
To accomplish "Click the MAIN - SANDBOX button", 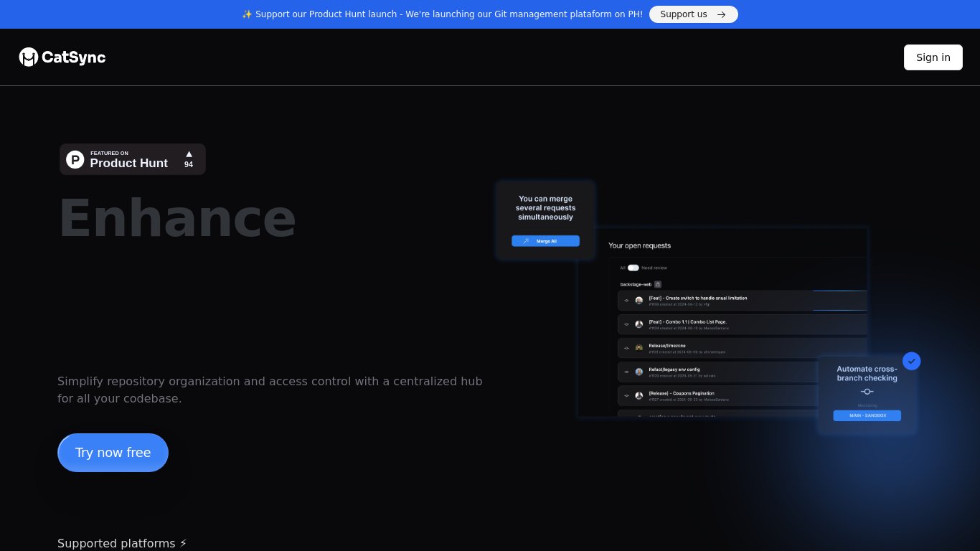I will pos(867,415).
